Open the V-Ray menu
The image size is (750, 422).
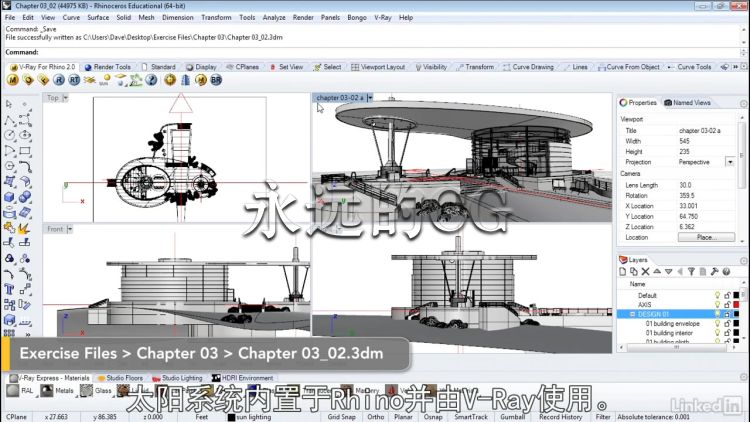point(383,17)
